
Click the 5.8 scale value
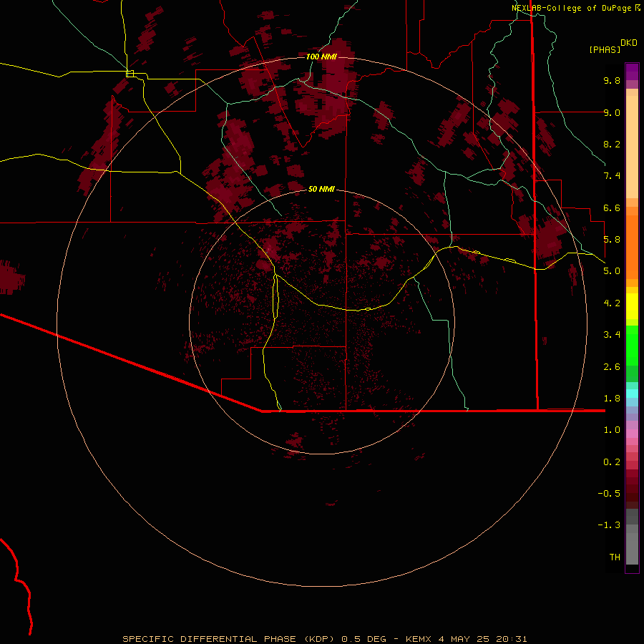point(612,240)
